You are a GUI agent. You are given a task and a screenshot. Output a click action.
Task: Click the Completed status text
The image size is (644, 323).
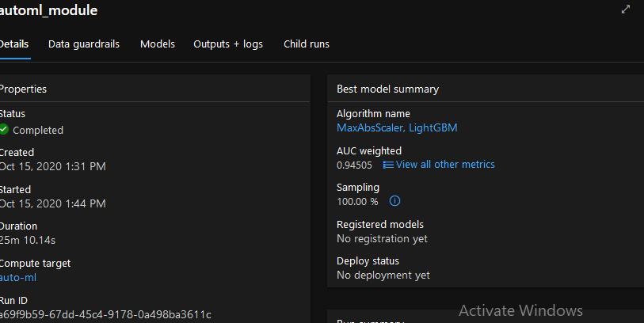point(38,130)
